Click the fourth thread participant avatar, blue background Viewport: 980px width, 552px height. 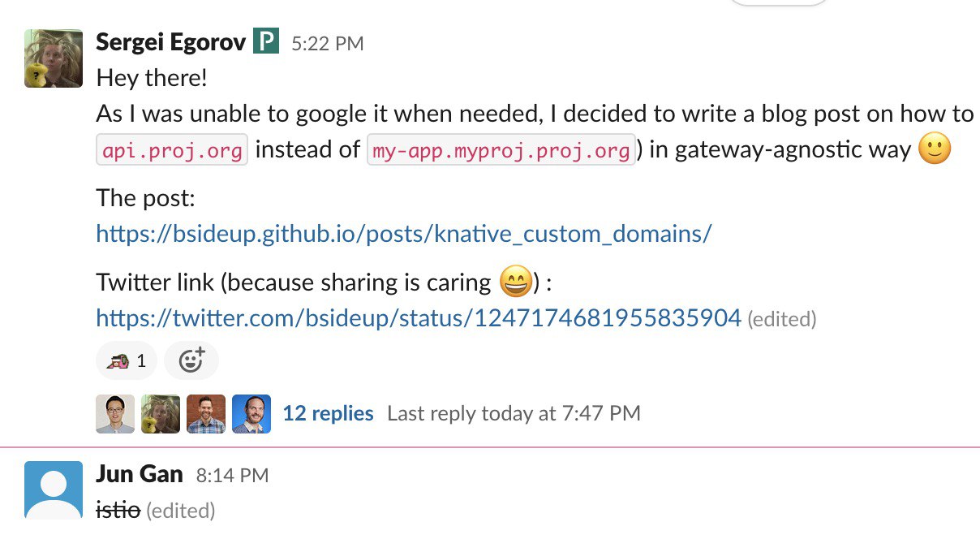coord(251,414)
